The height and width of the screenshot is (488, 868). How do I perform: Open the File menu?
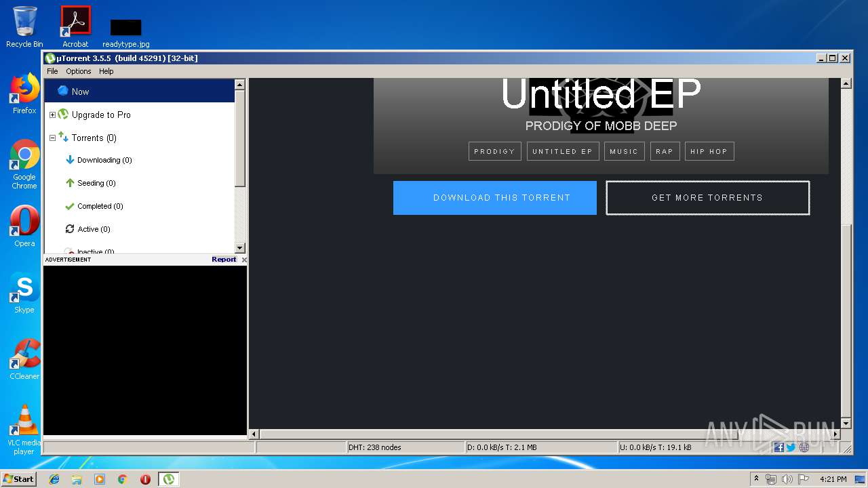pos(52,71)
